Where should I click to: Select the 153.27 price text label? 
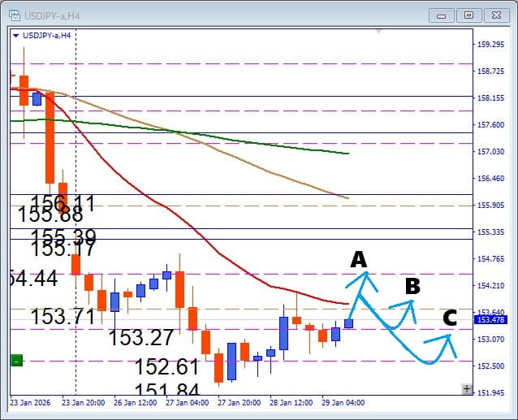pyautogui.click(x=141, y=337)
